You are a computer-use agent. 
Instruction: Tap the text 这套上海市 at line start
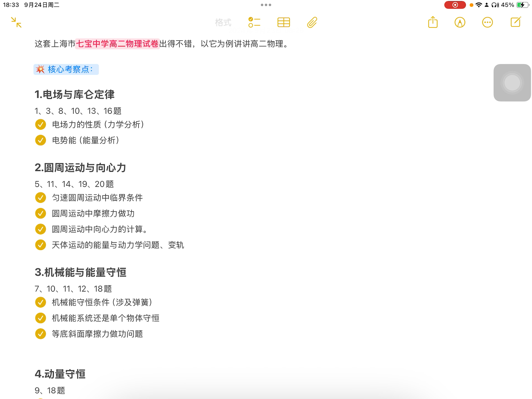pyautogui.click(x=55, y=44)
